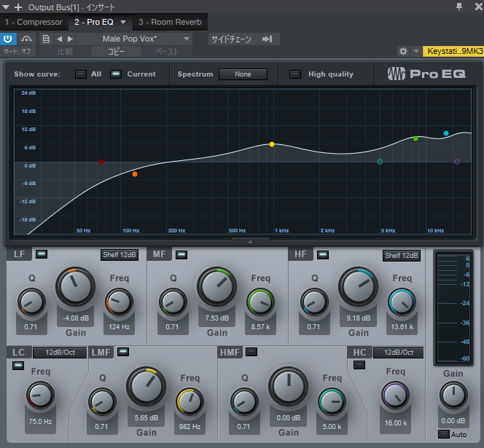Image resolution: width=484 pixels, height=448 pixels.
Task: Collapse the Output Bus insert header triangle
Action: tap(6, 7)
